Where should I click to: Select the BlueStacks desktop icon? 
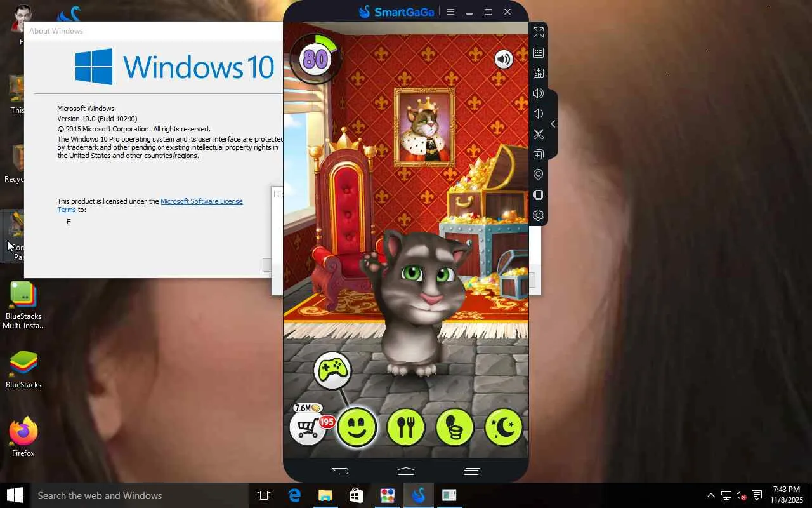click(23, 369)
